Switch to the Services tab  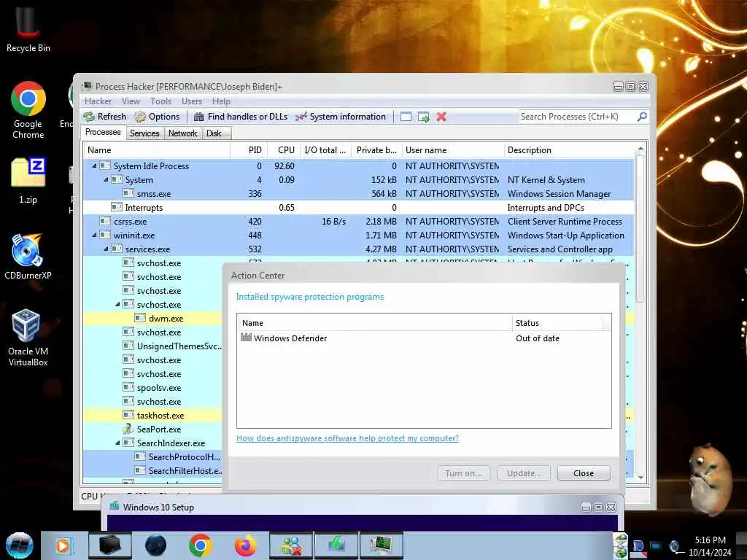(x=144, y=133)
